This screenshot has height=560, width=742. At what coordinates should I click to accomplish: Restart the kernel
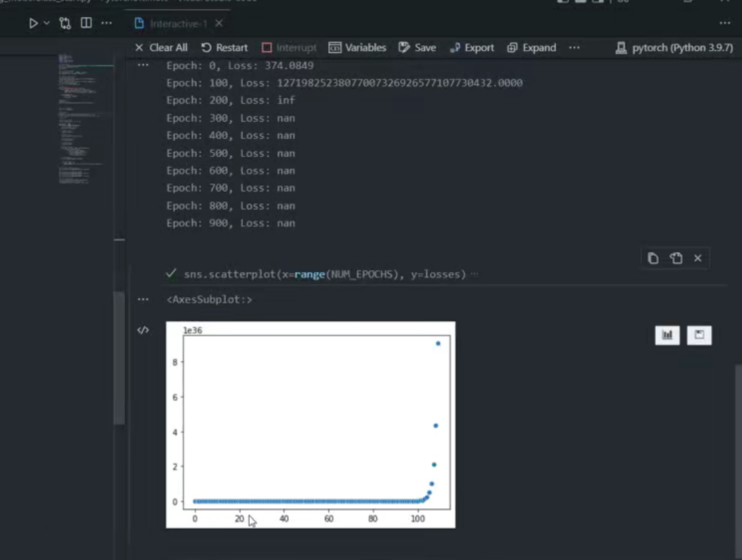point(225,48)
